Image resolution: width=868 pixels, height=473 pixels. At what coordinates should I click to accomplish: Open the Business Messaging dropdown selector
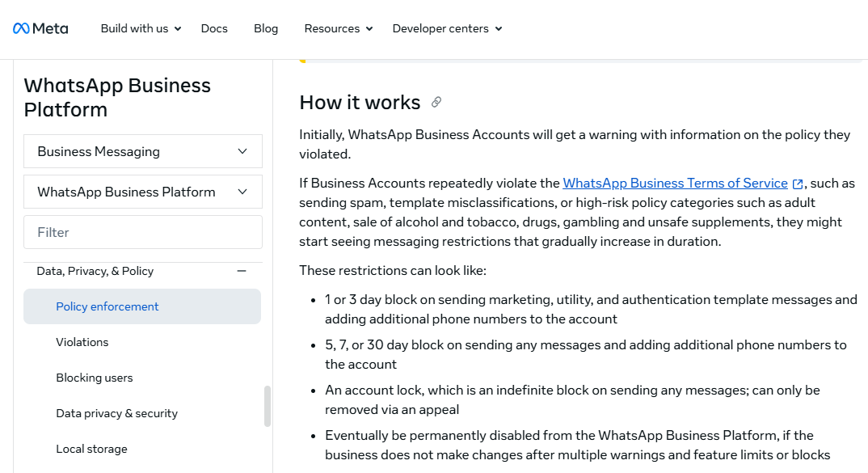pos(143,151)
